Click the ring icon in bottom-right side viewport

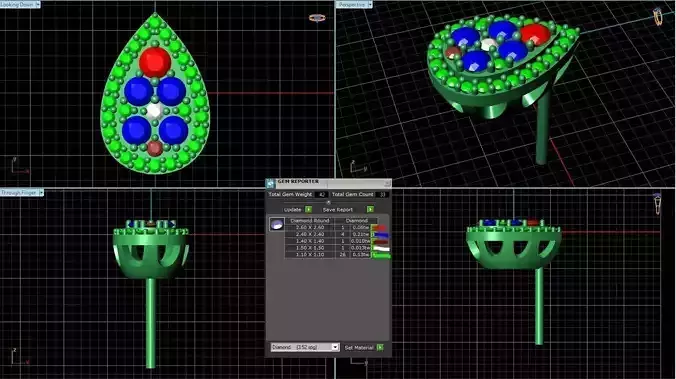click(x=657, y=204)
